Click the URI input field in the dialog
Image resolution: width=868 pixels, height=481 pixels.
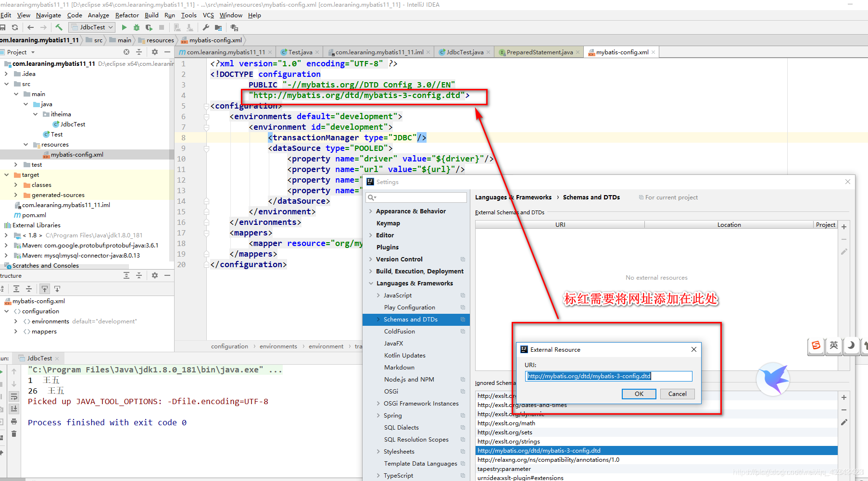(609, 376)
